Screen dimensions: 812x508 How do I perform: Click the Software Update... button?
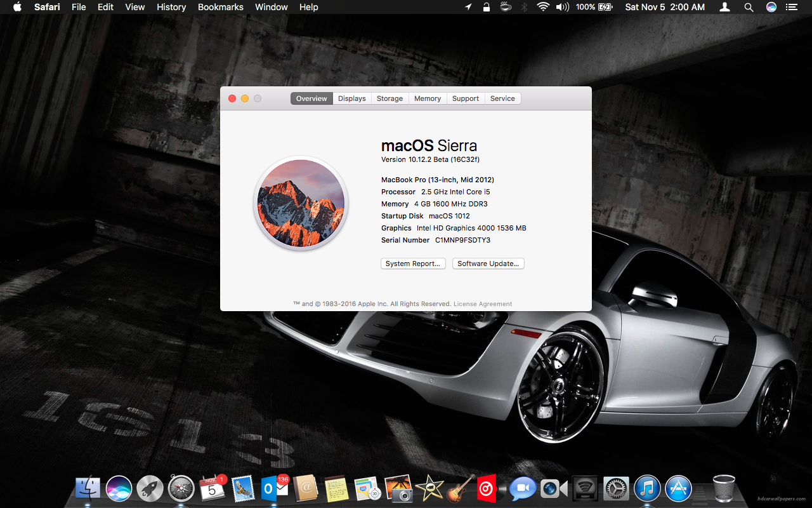(x=488, y=264)
